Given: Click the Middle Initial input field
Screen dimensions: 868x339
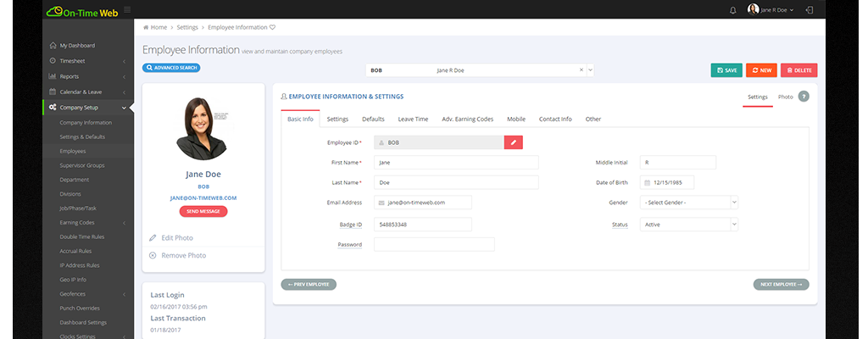Looking at the screenshot, I should tap(677, 163).
